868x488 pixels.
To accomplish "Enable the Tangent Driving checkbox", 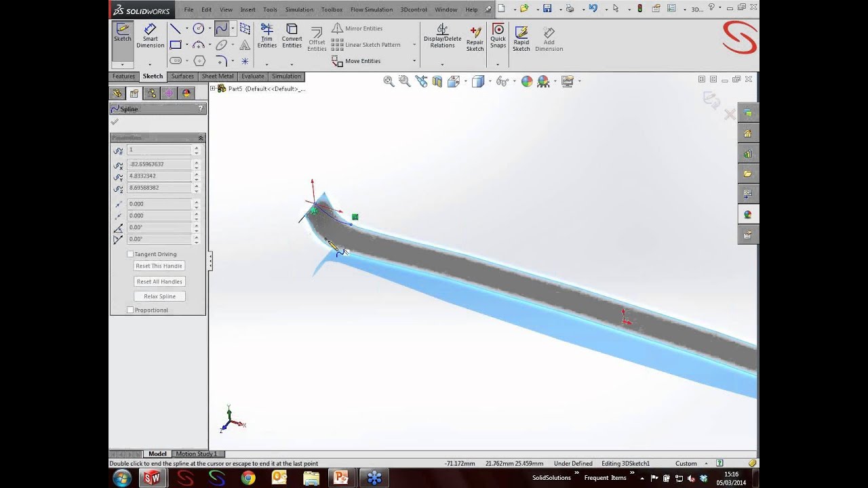I will click(x=130, y=254).
